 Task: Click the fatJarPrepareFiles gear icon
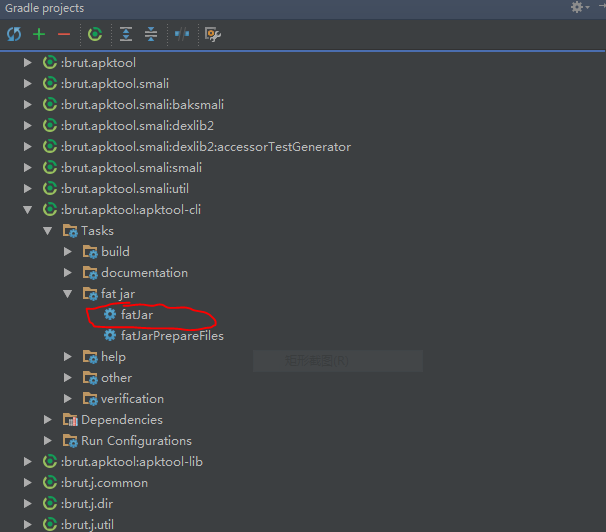[110, 335]
